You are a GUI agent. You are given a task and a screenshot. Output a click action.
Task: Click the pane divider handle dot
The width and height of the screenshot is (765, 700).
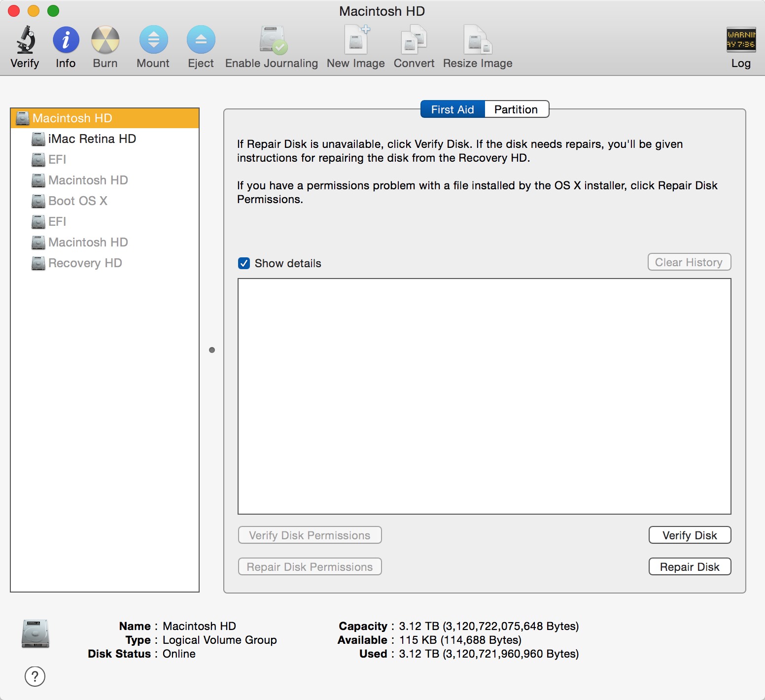(x=212, y=350)
